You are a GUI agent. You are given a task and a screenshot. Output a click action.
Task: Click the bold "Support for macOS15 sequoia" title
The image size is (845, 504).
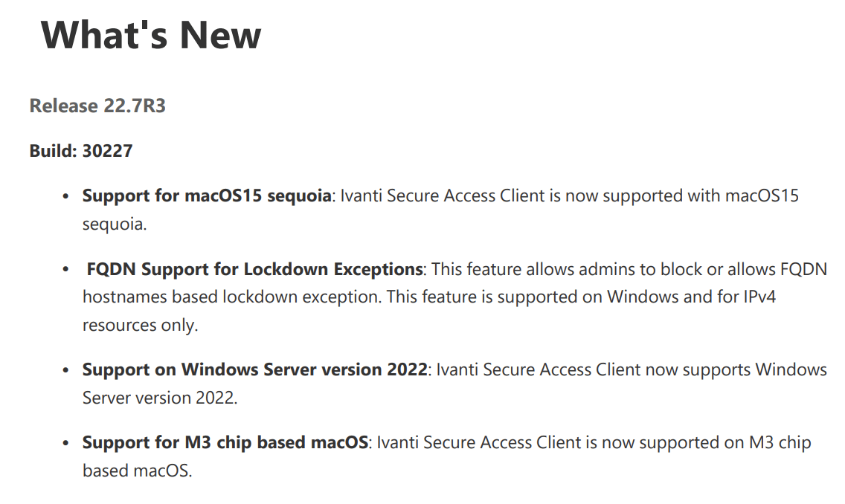(207, 196)
